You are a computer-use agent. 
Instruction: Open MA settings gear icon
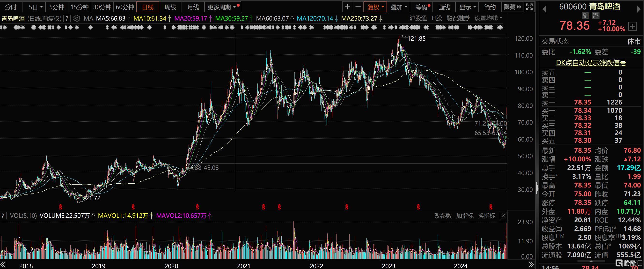pos(77,18)
